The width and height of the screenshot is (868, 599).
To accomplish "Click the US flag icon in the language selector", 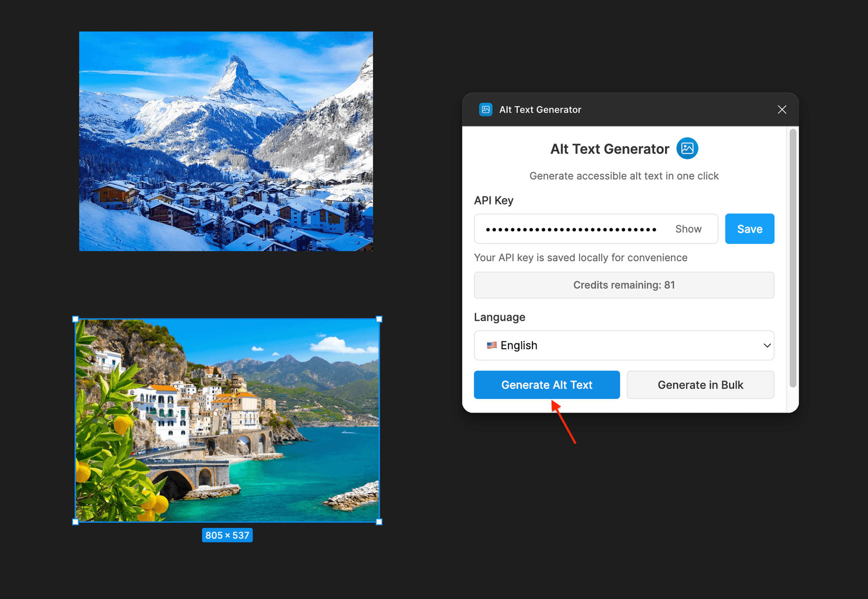I will 491,345.
